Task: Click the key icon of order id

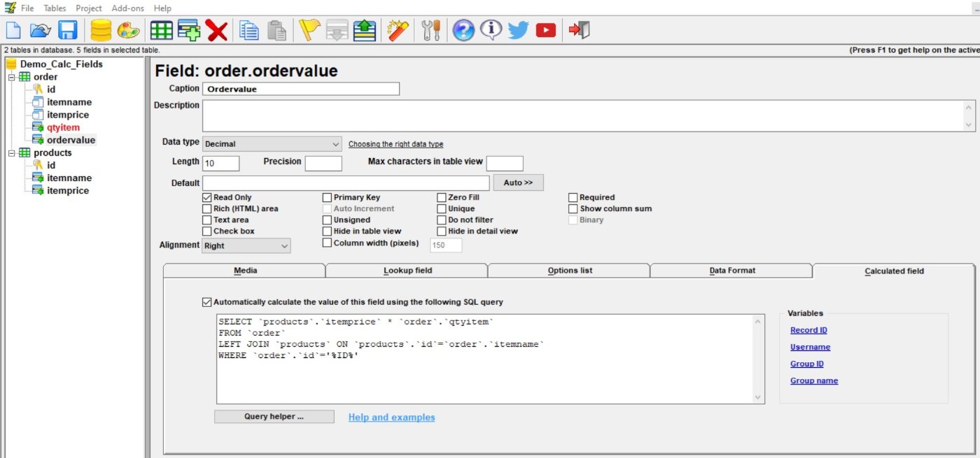Action: pos(38,90)
